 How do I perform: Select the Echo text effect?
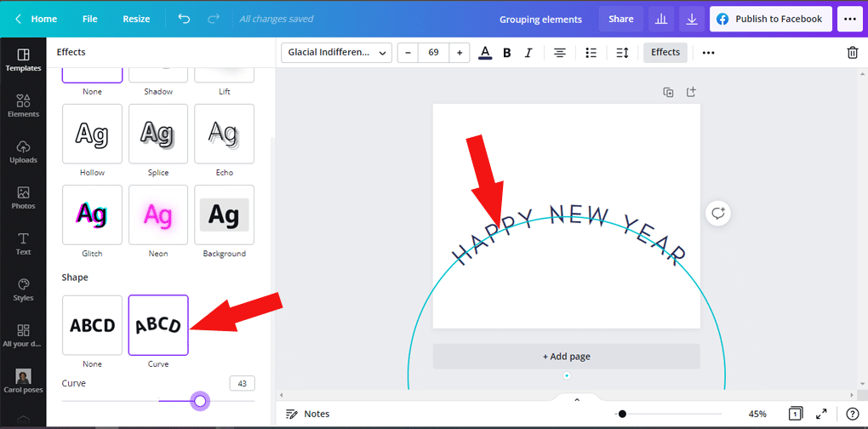[x=224, y=134]
